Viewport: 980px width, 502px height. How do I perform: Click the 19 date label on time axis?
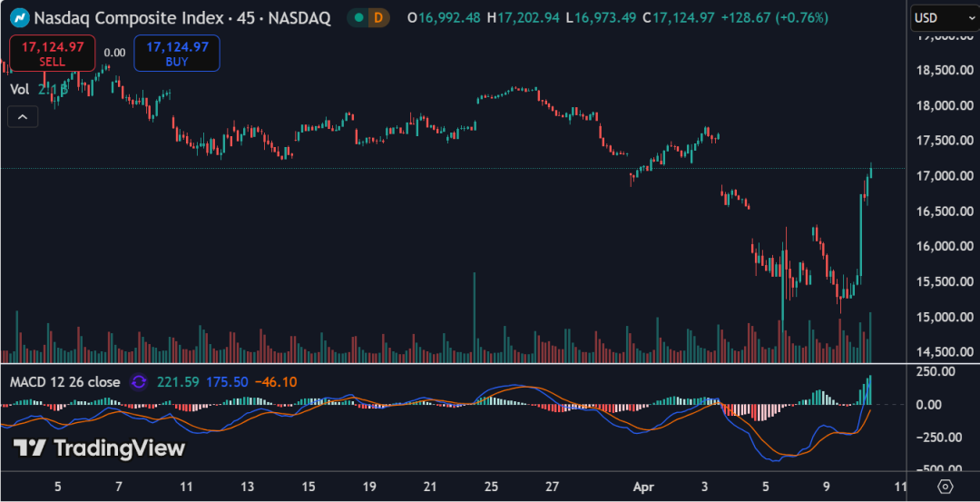368,486
